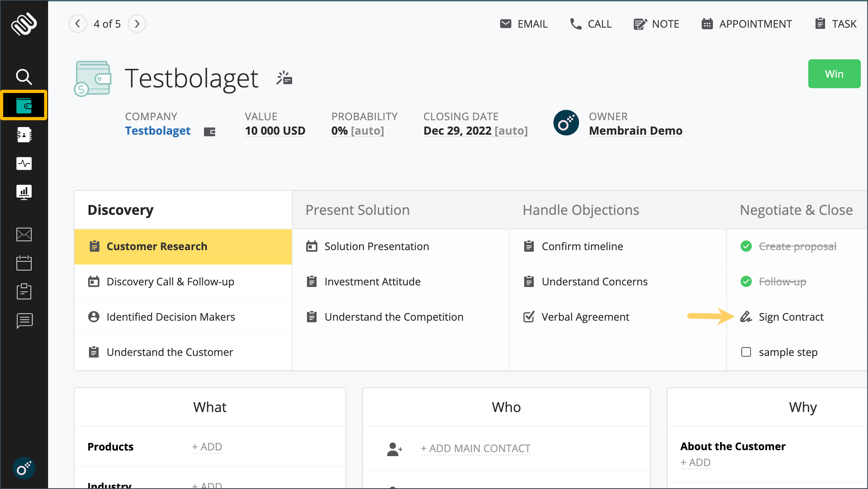
Task: Open Discovery Call & Follow-up step
Action: coord(183,282)
